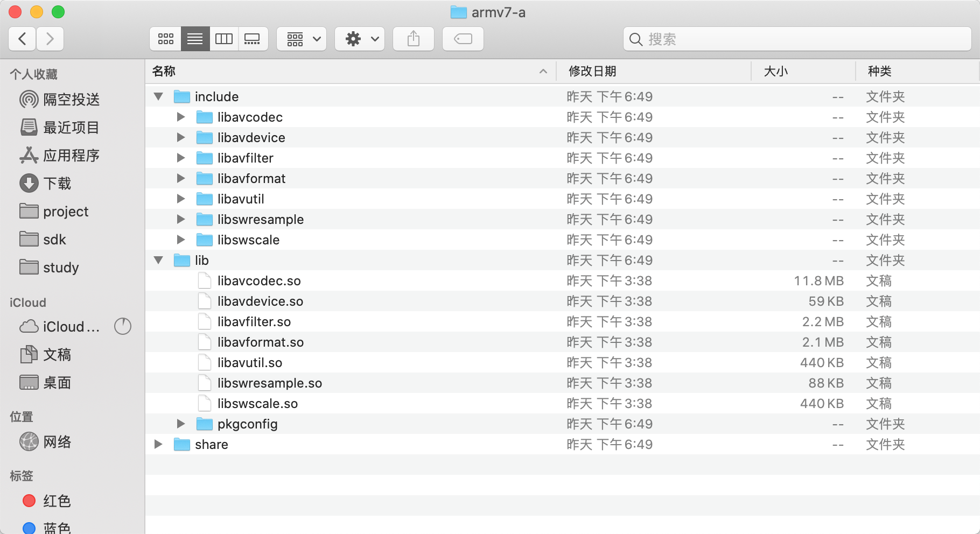The width and height of the screenshot is (980, 534).
Task: Expand the pkgconfig folder
Action: pyautogui.click(x=181, y=424)
